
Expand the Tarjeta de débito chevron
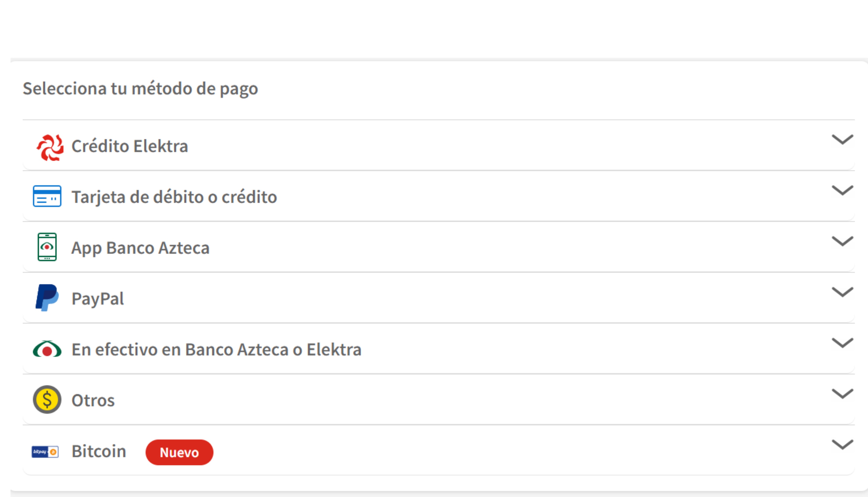coord(842,190)
